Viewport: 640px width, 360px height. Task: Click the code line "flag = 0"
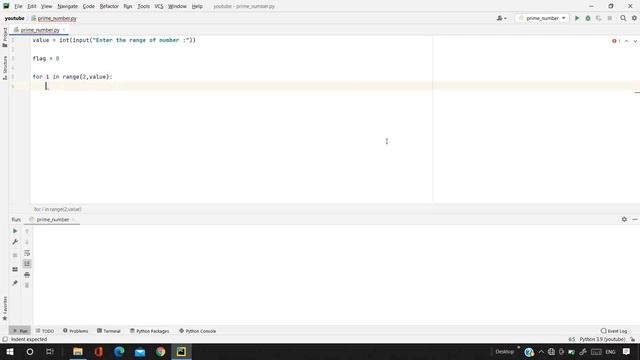coord(46,58)
